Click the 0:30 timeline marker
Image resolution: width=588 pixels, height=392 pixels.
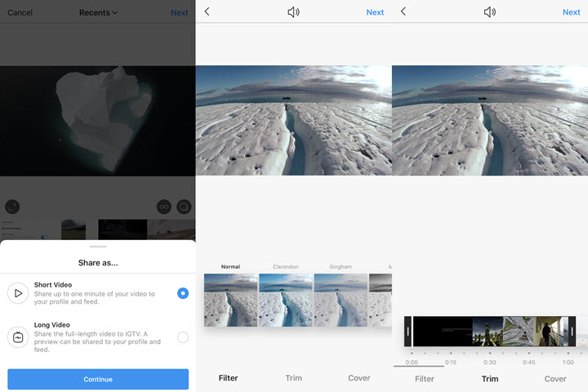click(x=490, y=363)
